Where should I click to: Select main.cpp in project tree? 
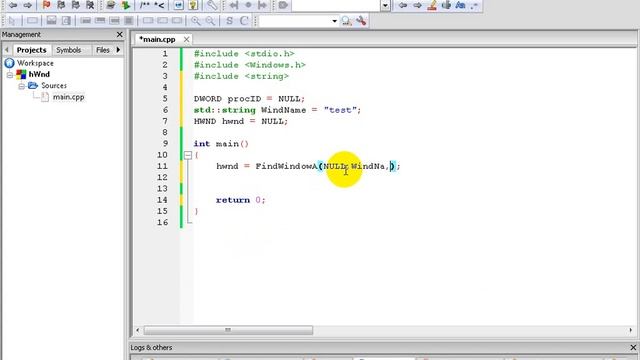[69, 97]
